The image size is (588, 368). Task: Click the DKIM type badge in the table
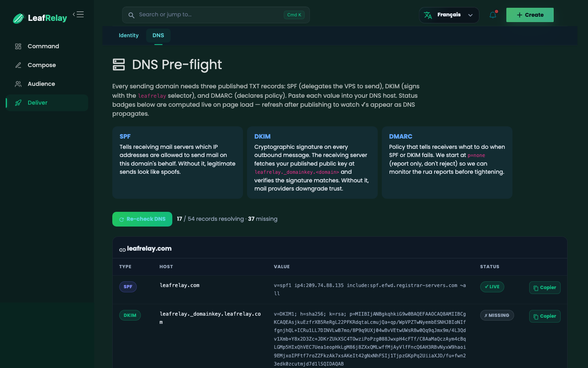pyautogui.click(x=130, y=315)
